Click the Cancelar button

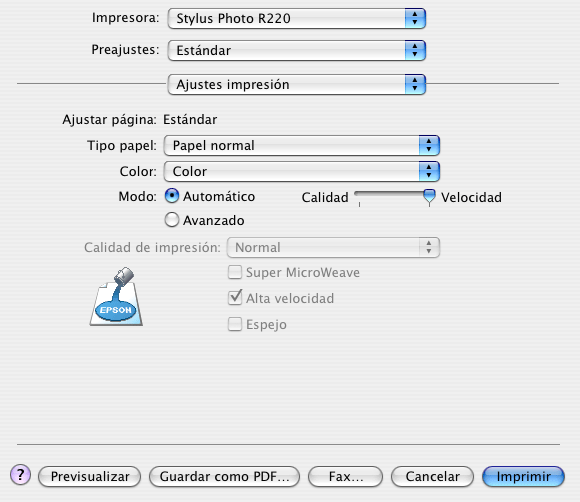432,476
